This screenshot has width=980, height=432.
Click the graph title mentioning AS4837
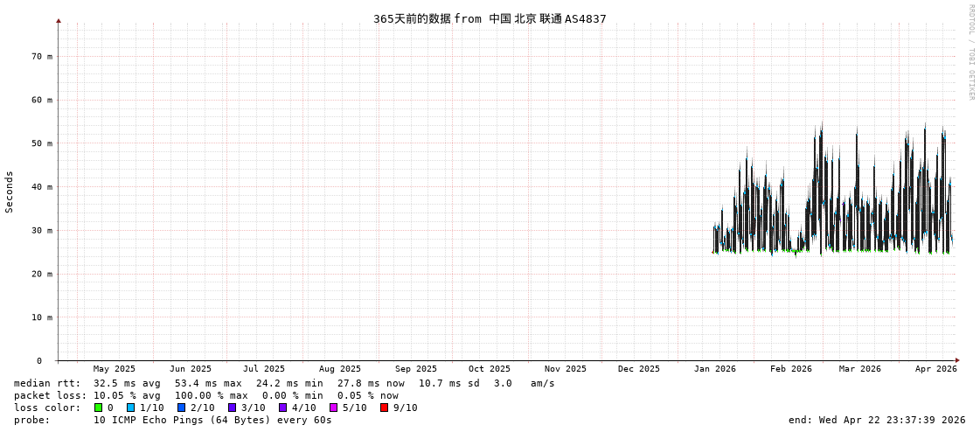click(490, 18)
